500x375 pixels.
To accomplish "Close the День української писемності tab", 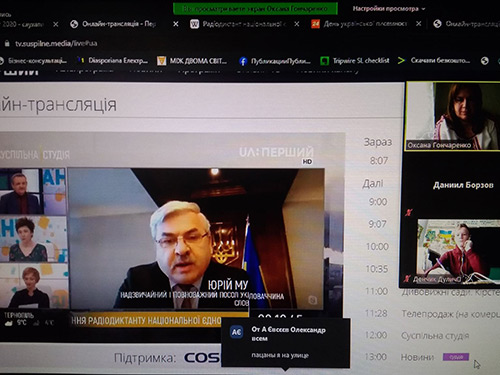I will point(419,24).
